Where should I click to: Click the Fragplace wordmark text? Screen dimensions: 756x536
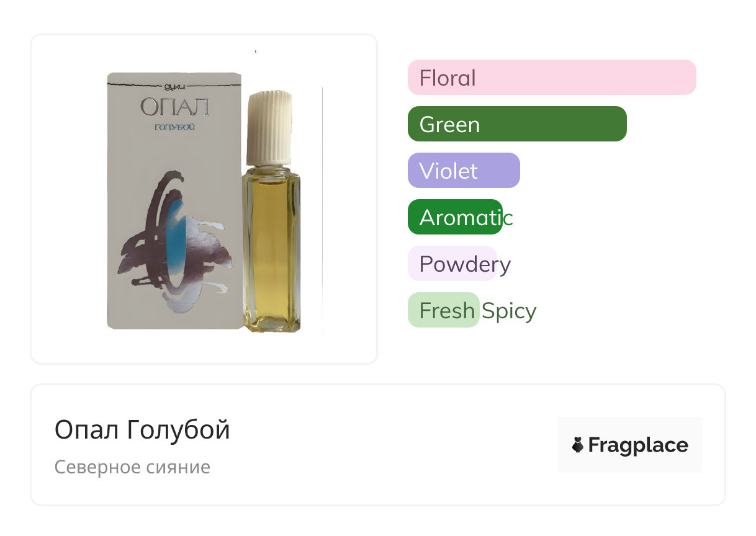pyautogui.click(x=638, y=445)
